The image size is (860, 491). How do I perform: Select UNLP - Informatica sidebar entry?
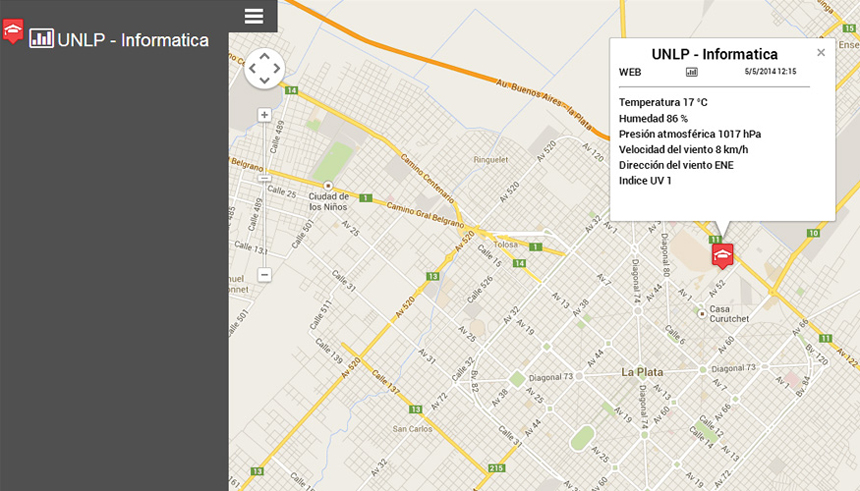(133, 40)
